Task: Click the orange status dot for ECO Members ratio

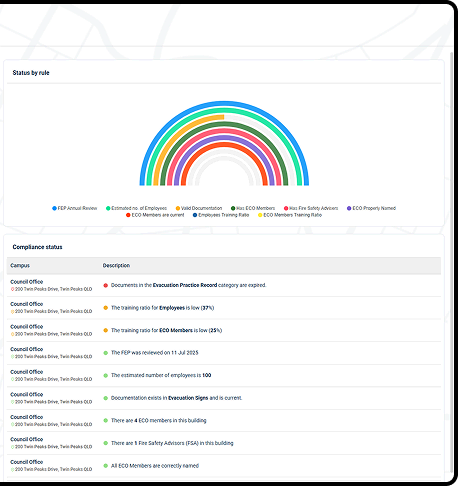Action: pyautogui.click(x=106, y=330)
